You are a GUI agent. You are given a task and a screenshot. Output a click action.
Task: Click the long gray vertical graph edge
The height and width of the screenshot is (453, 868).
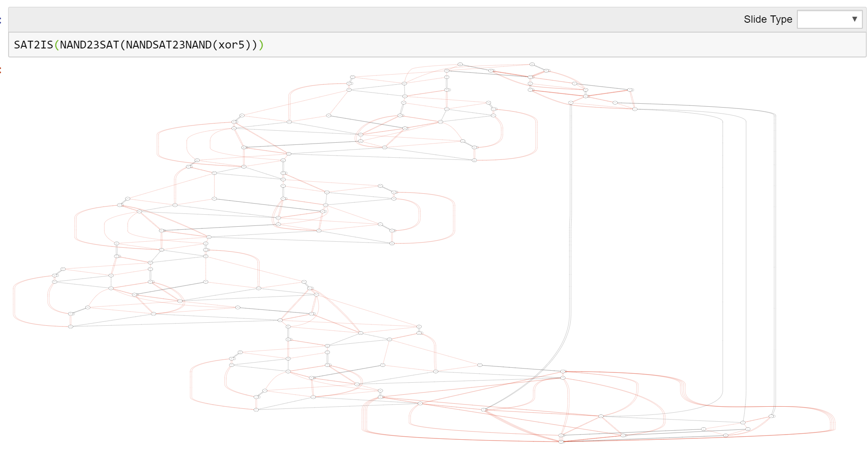[571, 257]
